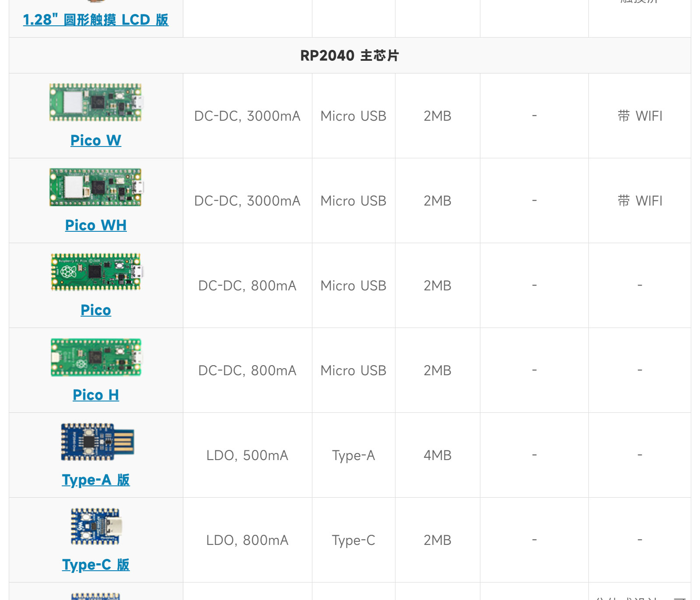Select 2MB flash in the Pico row
The width and height of the screenshot is (700, 600).
437,286
